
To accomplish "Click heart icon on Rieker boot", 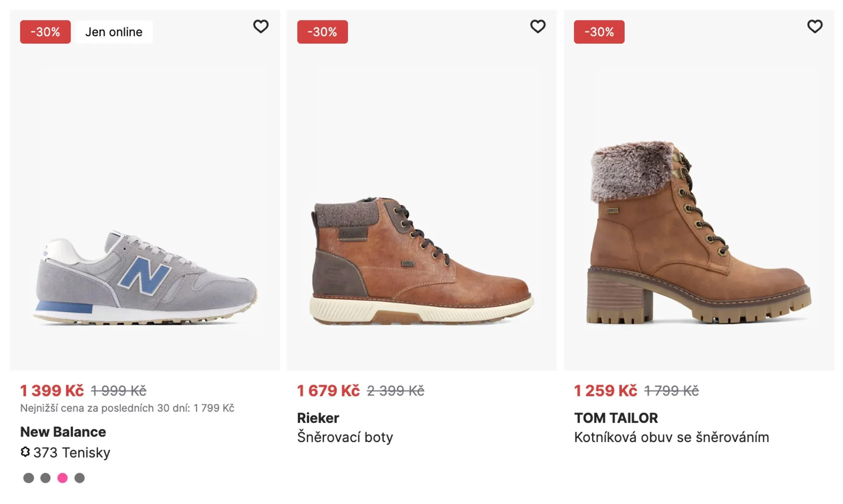I will 537,27.
